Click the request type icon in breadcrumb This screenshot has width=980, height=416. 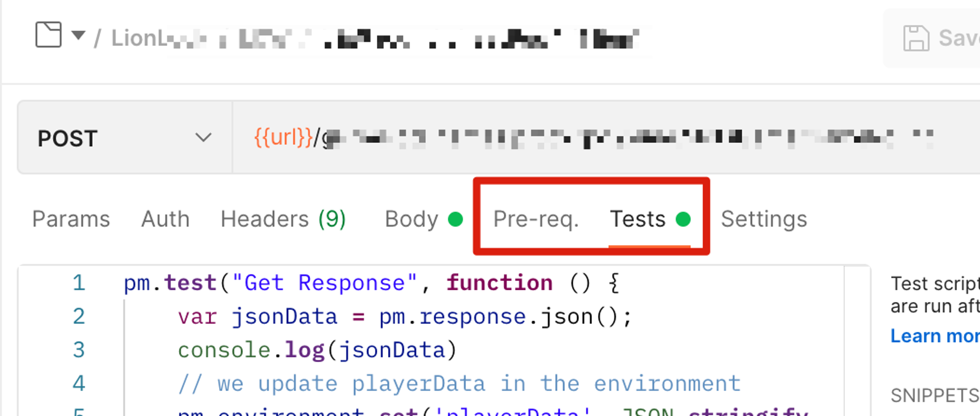49,35
